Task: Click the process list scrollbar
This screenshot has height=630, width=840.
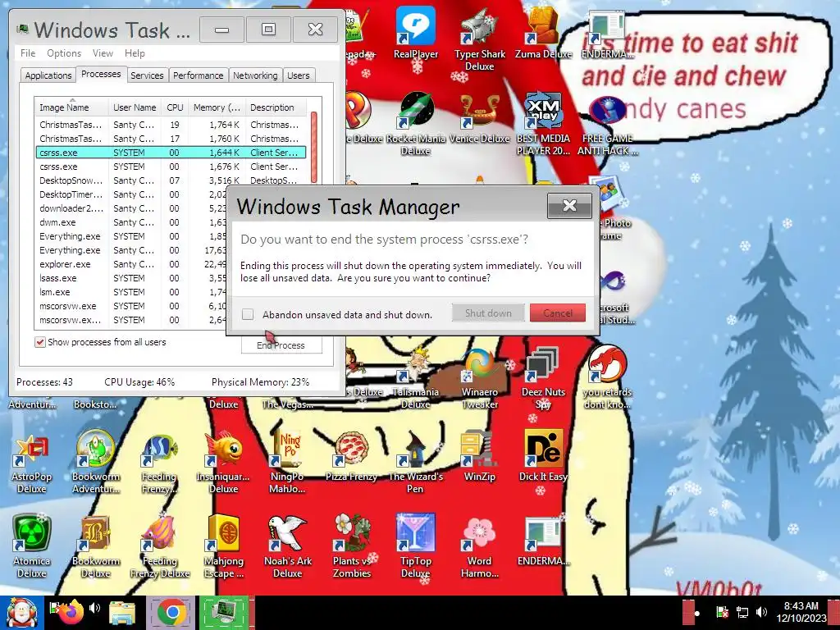Action: pyautogui.click(x=314, y=148)
